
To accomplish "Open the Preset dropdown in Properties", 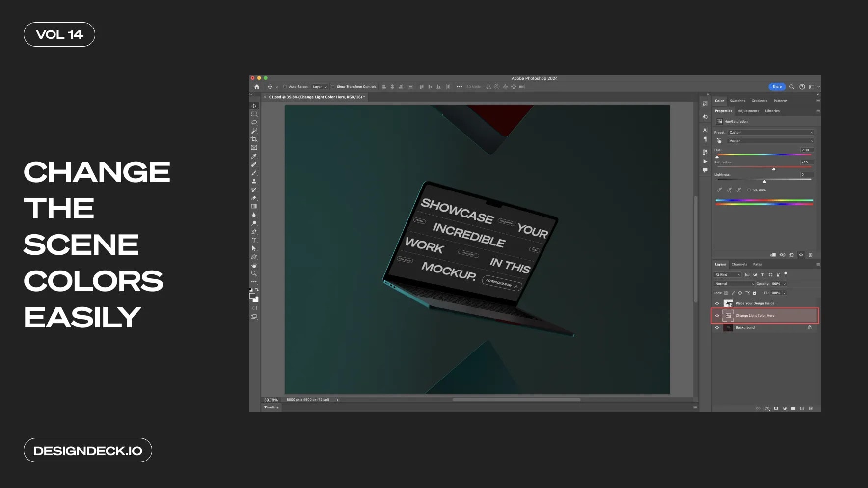I will coord(770,132).
